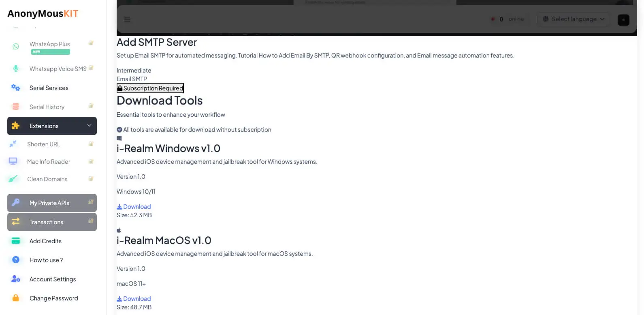
Task: Click the database icon for Serial History
Action: coord(16,107)
